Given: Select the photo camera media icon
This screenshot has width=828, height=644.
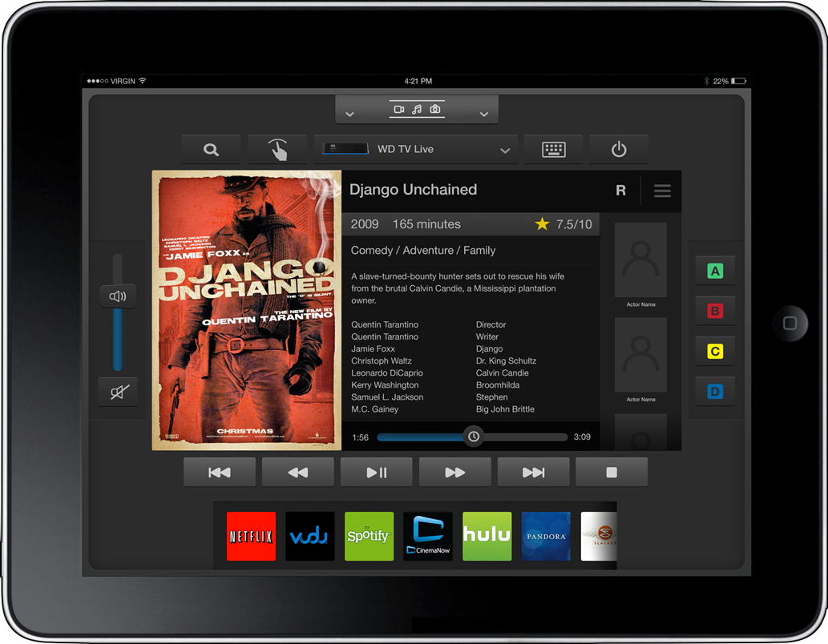Looking at the screenshot, I should [435, 109].
